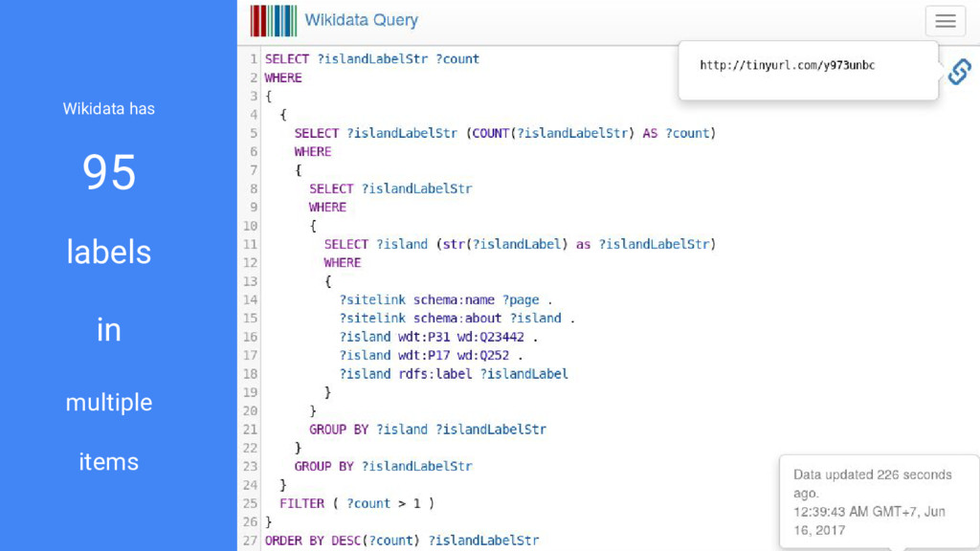Viewport: 980px width, 551px height.
Task: Click the 'multiple' word in blue panel
Action: tap(109, 403)
